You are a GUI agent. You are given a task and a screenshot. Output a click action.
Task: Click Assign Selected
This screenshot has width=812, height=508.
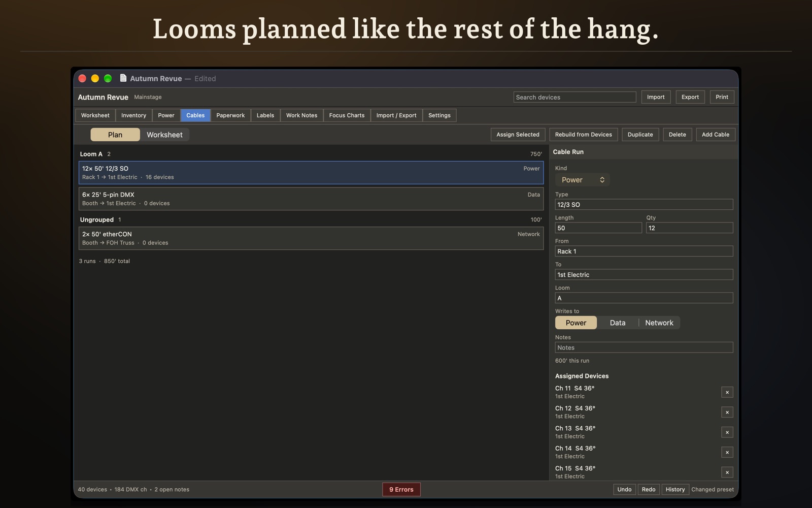pyautogui.click(x=518, y=135)
